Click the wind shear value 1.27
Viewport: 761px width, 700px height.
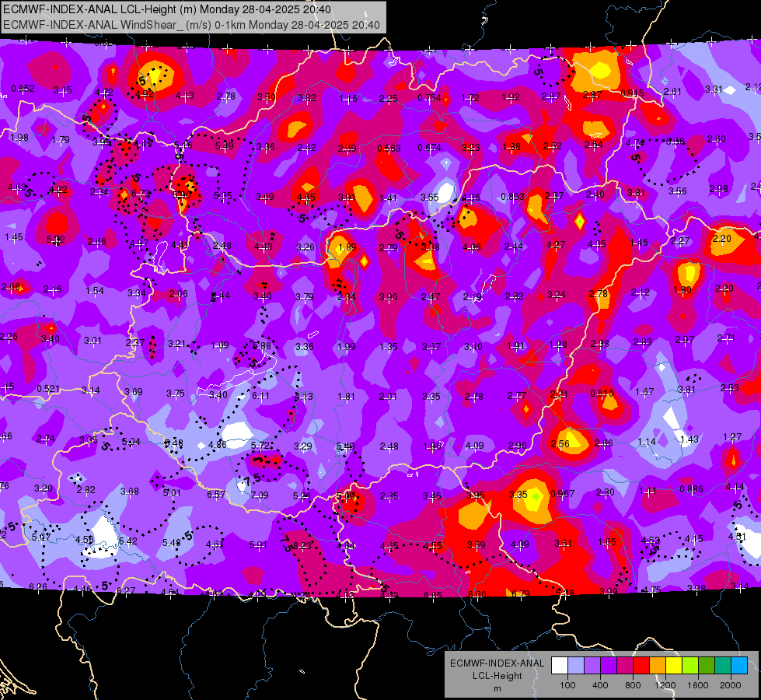732,436
